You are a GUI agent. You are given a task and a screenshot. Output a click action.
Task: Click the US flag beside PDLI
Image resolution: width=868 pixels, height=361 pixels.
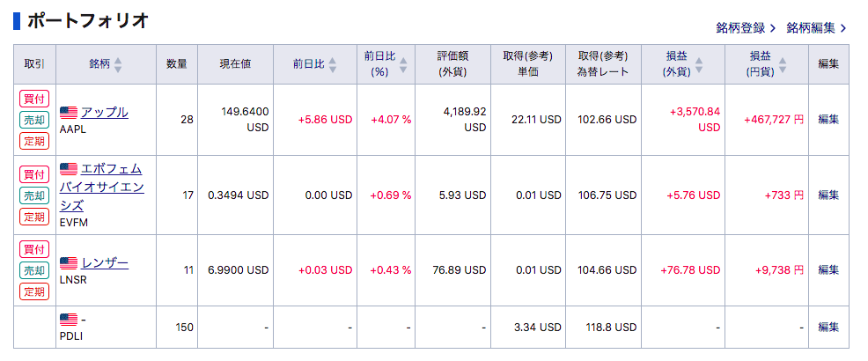pos(69,320)
